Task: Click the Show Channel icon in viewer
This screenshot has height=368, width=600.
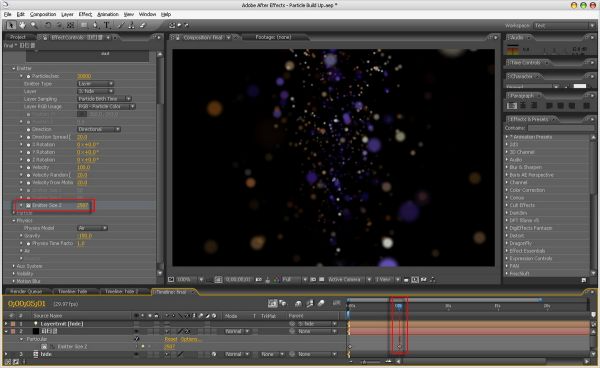Action: [x=276, y=280]
